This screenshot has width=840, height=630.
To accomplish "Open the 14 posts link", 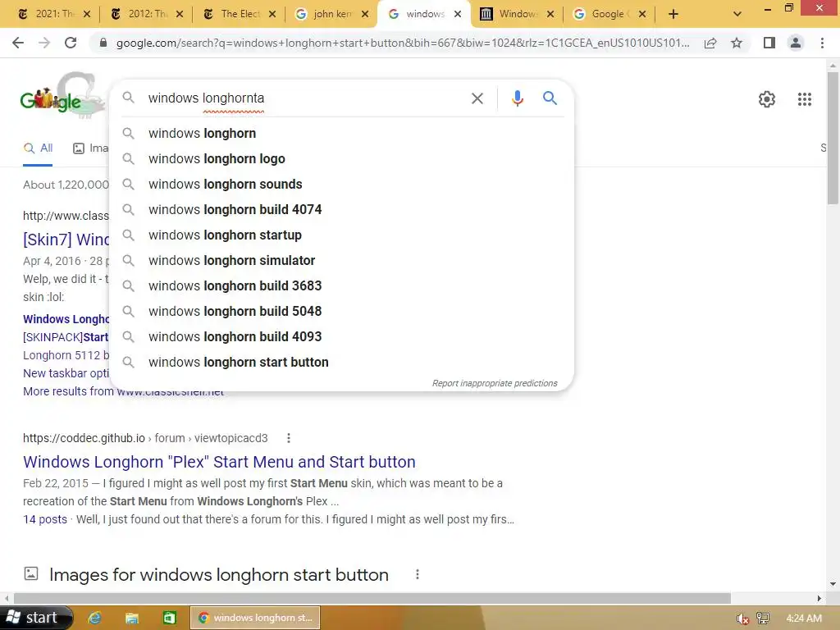I will click(45, 519).
